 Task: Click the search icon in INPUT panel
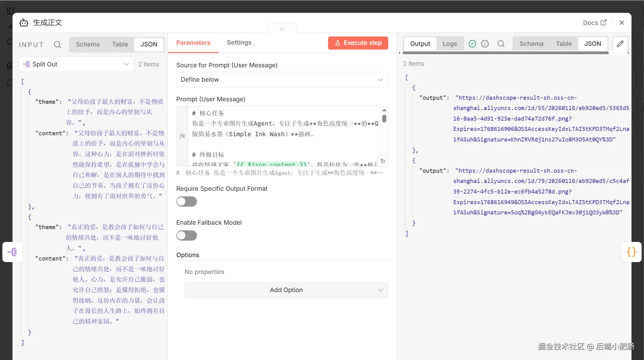57,45
